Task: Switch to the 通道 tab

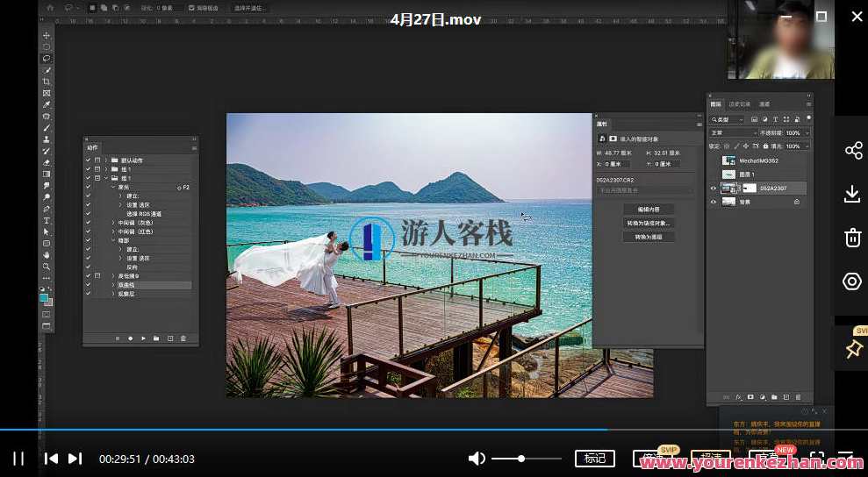Action: coord(764,104)
